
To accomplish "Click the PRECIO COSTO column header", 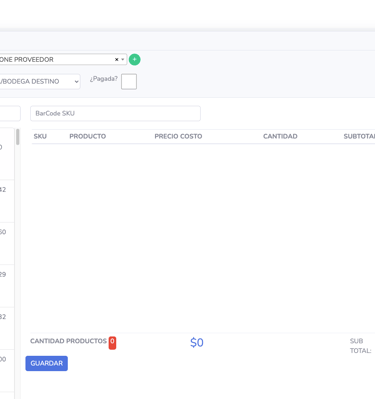I will click(x=178, y=136).
